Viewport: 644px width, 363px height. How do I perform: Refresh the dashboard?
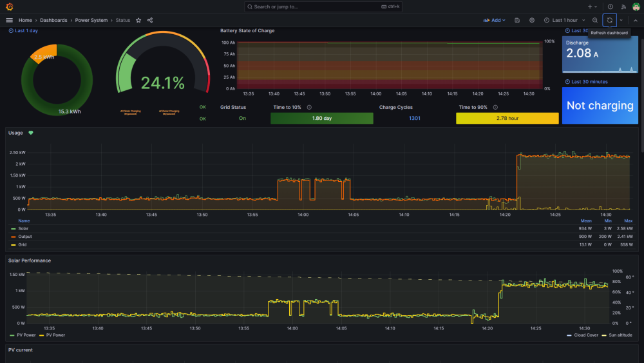(x=609, y=20)
